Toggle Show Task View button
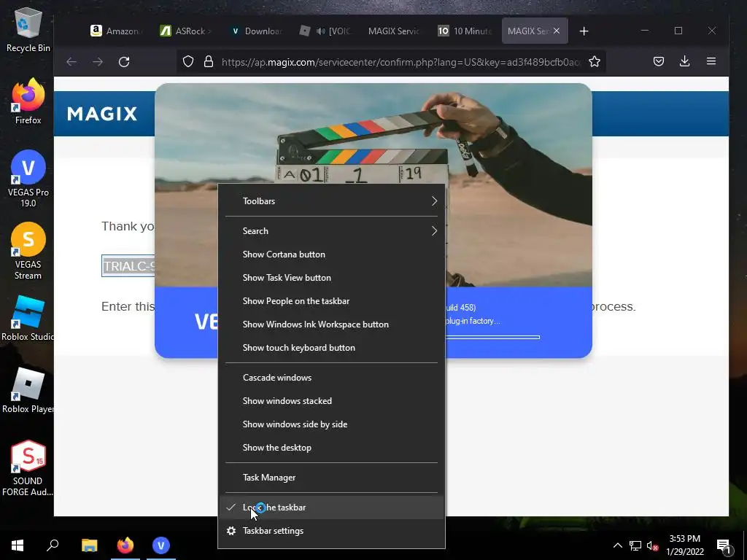The image size is (747, 560). (332, 278)
